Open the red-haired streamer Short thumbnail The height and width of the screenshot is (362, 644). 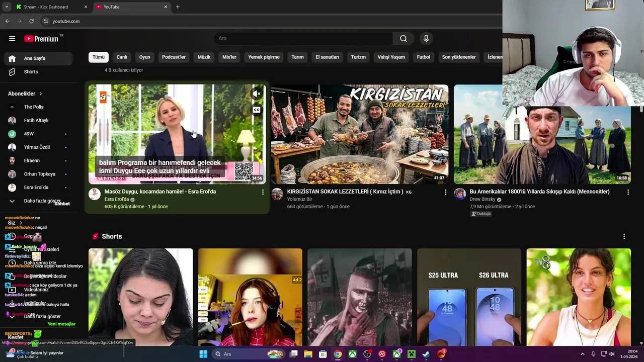(250, 297)
